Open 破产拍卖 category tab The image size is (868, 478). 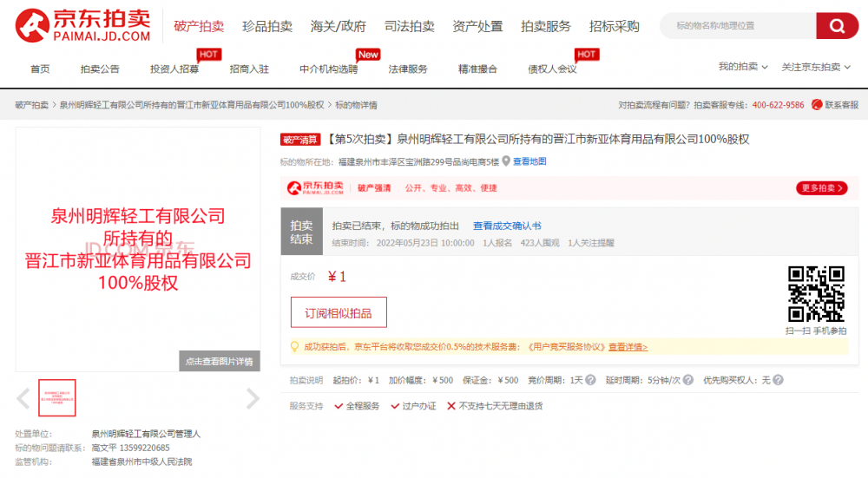coord(199,26)
